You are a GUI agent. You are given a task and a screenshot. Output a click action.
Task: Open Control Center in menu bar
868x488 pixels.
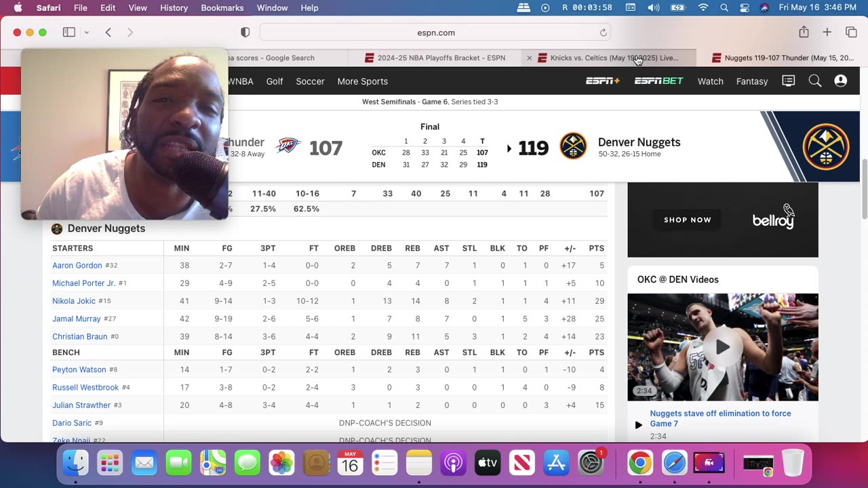(745, 7)
